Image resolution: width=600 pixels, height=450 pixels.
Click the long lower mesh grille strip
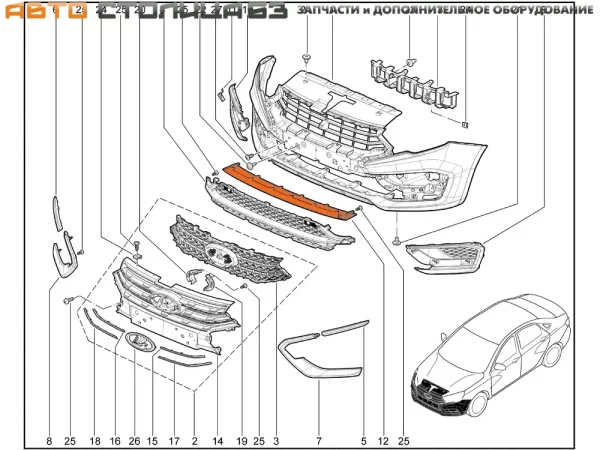(x=280, y=215)
